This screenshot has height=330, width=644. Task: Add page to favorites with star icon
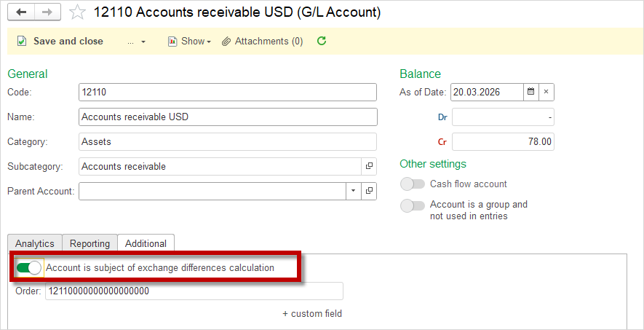tap(78, 12)
